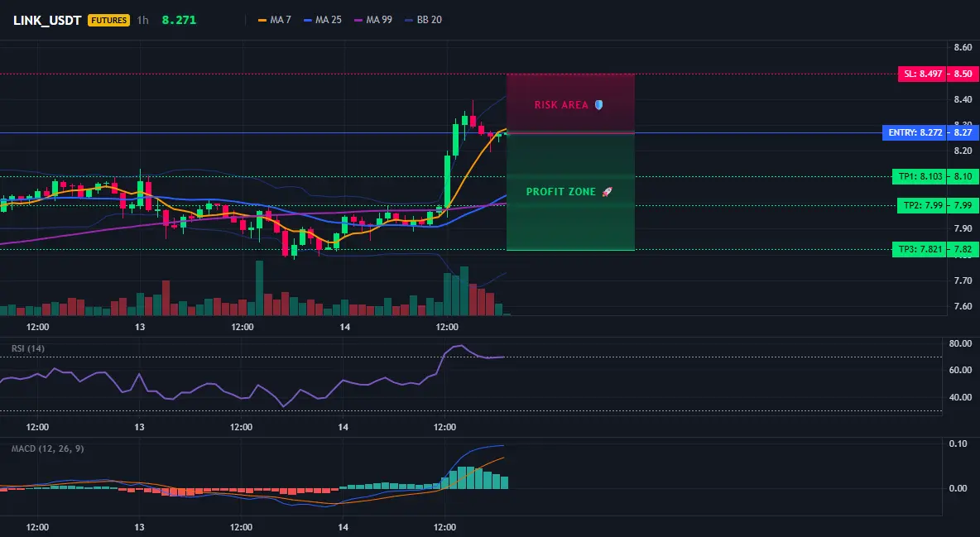Click the red RISK AREA zone label
The height and width of the screenshot is (537, 980).
pos(561,105)
